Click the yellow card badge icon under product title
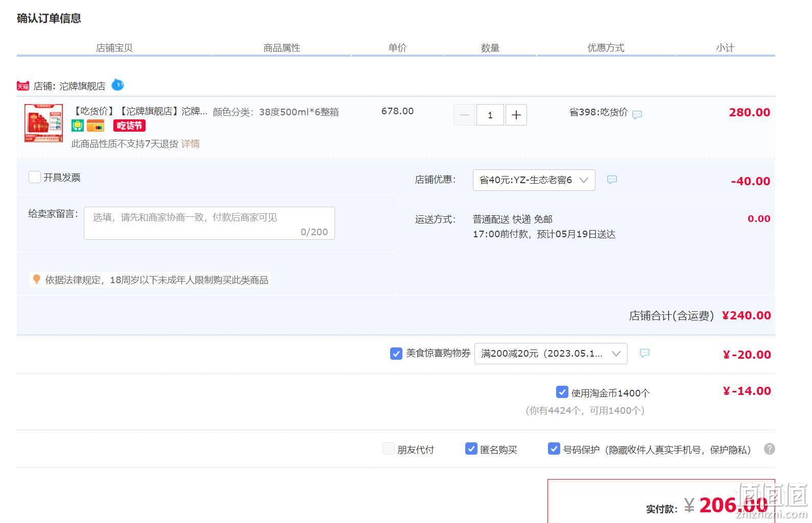Screen dimensions: 812x523 [95, 126]
